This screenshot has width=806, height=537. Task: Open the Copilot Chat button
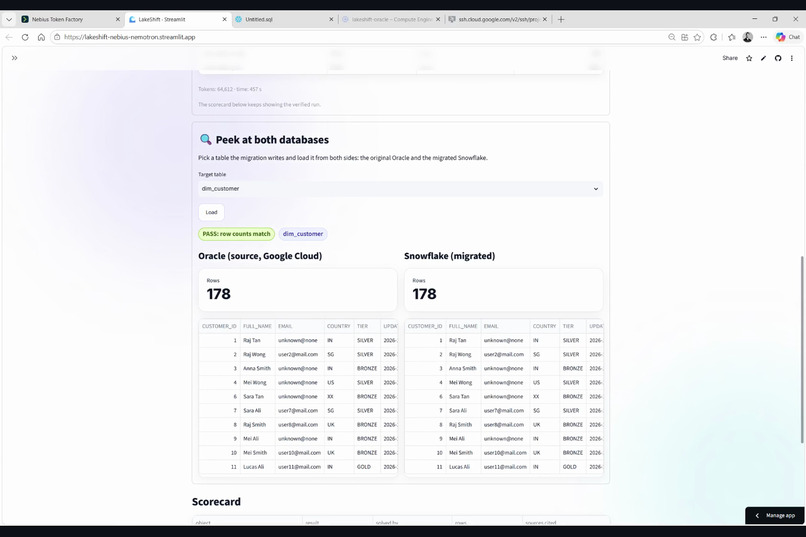coord(788,37)
